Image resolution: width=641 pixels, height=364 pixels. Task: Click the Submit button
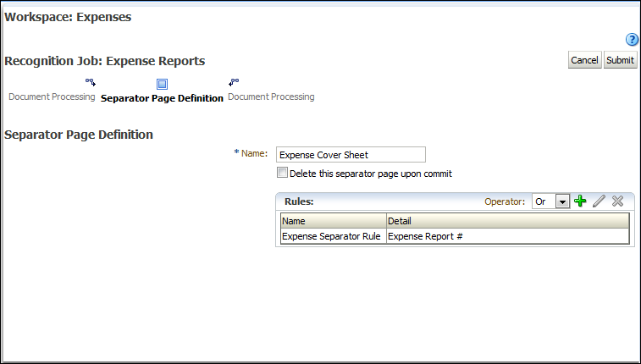(620, 60)
